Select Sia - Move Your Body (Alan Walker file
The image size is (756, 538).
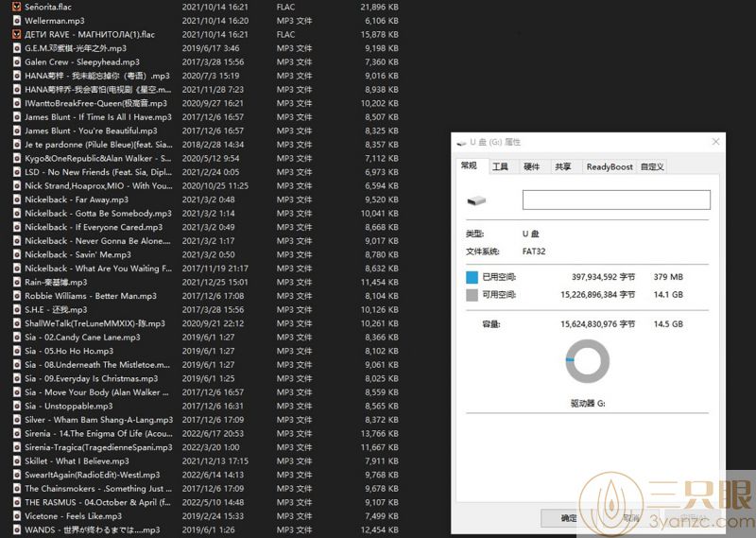coord(96,391)
